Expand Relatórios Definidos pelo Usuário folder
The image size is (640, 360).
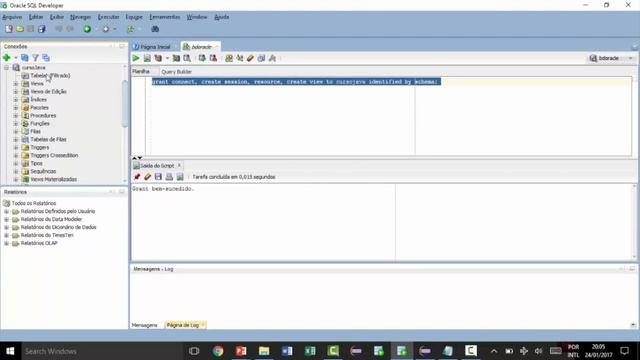[x=7, y=211]
